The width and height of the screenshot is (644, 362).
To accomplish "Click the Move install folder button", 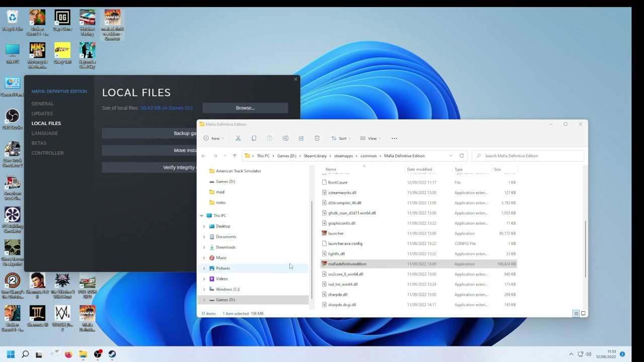I will (x=149, y=150).
